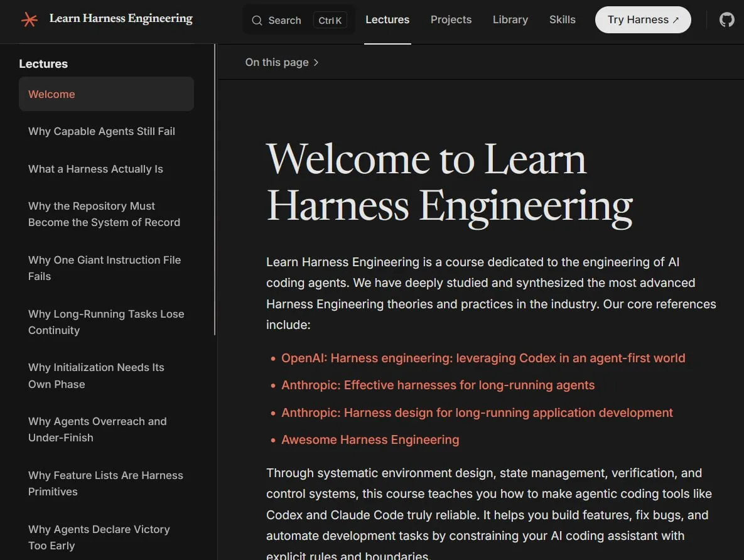Switch to the Lectures tab
The image size is (744, 560).
tap(387, 20)
